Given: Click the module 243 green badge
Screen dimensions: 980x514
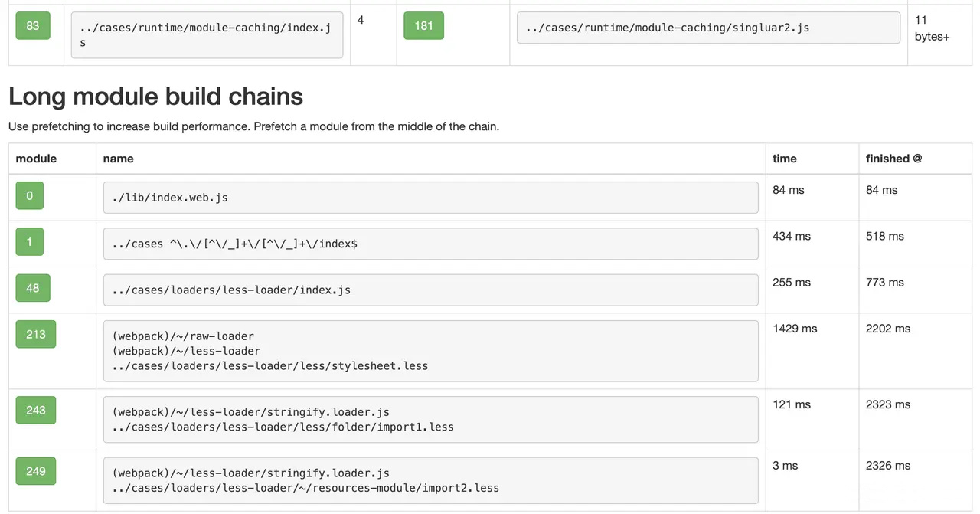Looking at the screenshot, I should click(x=35, y=410).
